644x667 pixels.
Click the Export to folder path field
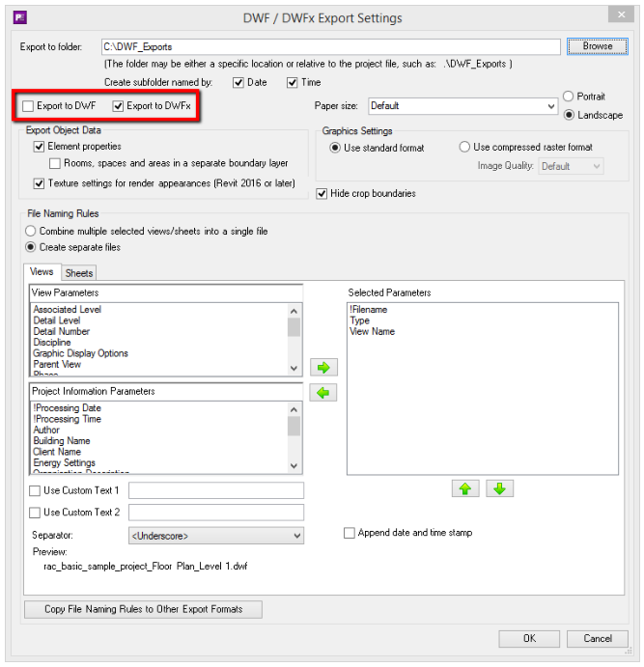(331, 46)
